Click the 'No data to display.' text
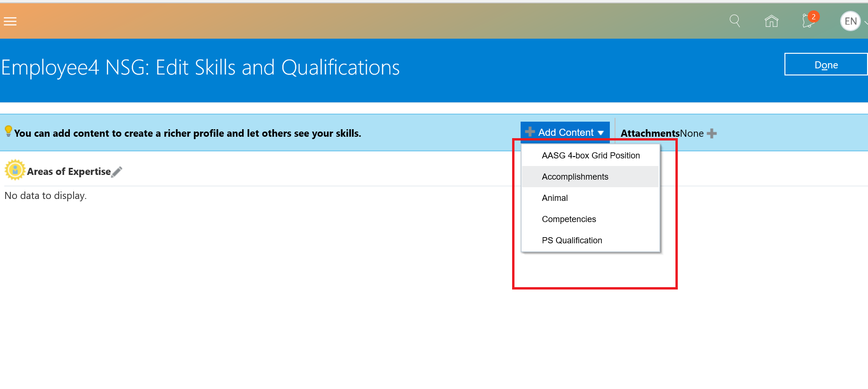The height and width of the screenshot is (389, 868). [x=45, y=196]
